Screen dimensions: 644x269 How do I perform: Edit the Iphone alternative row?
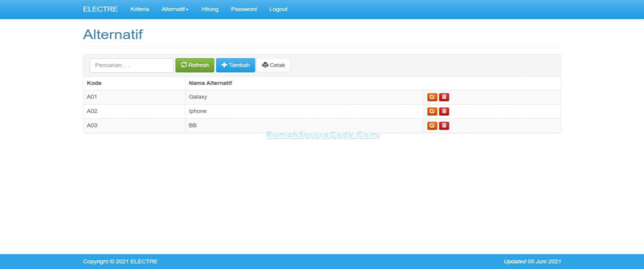[x=432, y=111]
